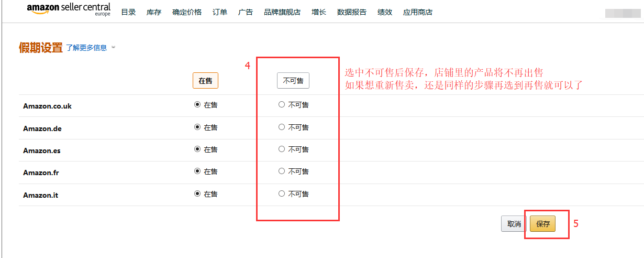Select 不可售 radio for Amazon.co.uk
The image size is (644, 258).
[x=282, y=105]
